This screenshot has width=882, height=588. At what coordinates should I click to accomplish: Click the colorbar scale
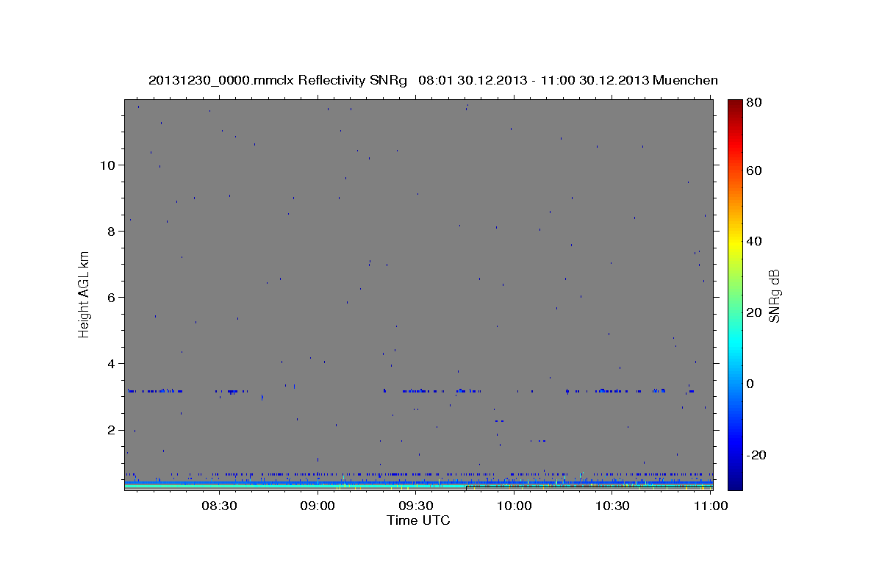click(735, 295)
